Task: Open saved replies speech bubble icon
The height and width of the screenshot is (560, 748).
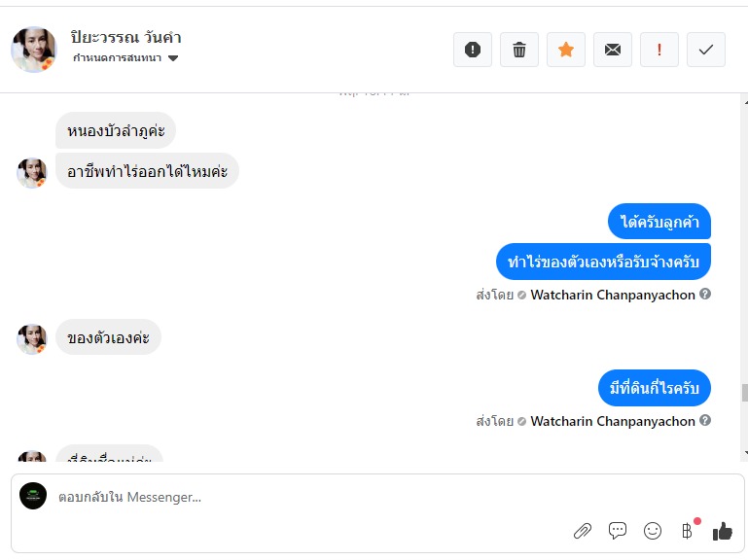Action: [618, 531]
